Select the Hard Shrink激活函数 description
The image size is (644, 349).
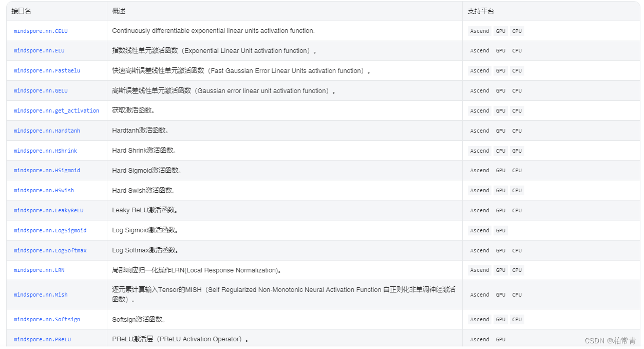click(x=145, y=151)
